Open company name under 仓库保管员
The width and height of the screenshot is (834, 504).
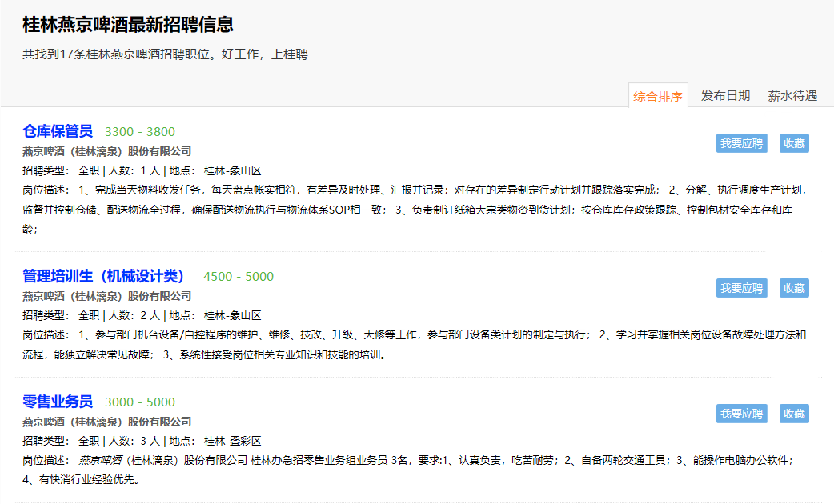point(107,151)
